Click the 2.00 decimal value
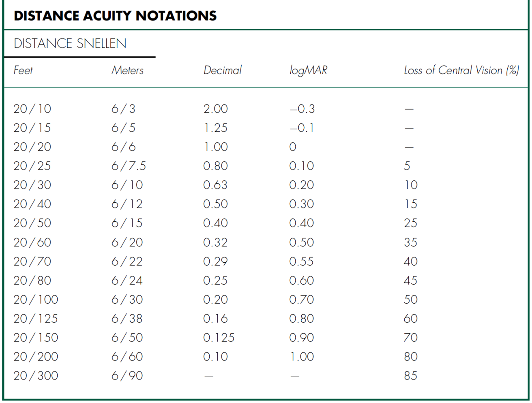 click(x=216, y=109)
